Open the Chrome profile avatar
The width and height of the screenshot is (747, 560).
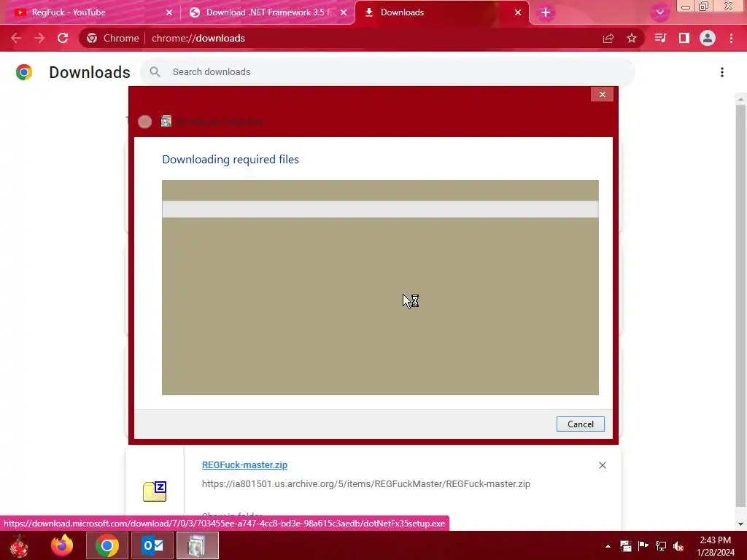click(x=708, y=38)
